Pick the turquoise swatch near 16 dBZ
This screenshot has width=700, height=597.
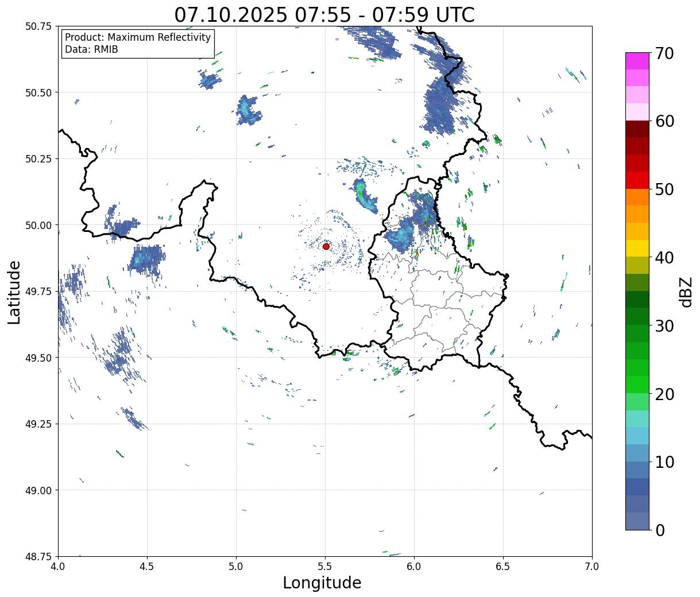pyautogui.click(x=637, y=418)
